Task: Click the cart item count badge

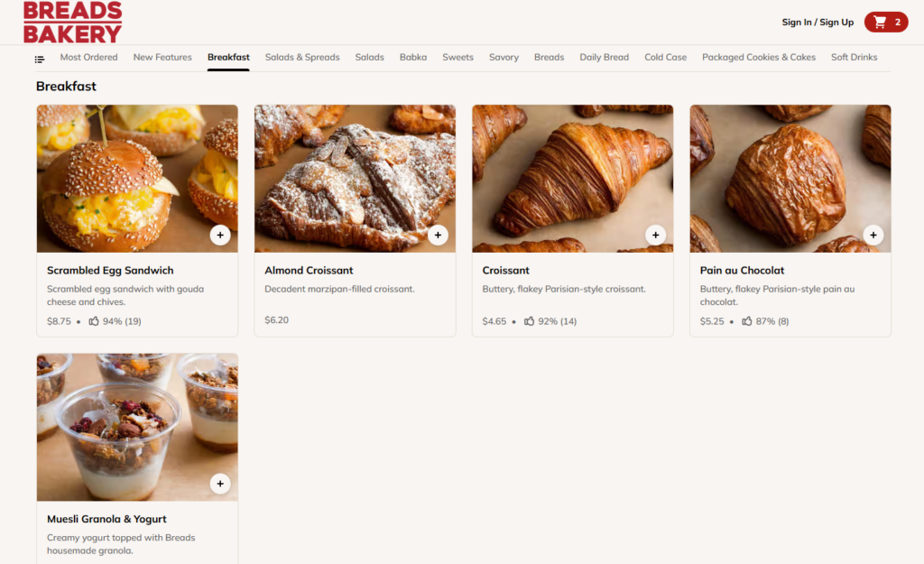Action: (x=897, y=21)
